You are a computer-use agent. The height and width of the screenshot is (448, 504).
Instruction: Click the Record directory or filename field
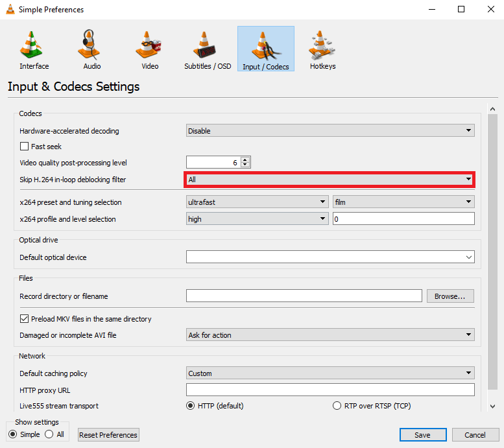304,296
